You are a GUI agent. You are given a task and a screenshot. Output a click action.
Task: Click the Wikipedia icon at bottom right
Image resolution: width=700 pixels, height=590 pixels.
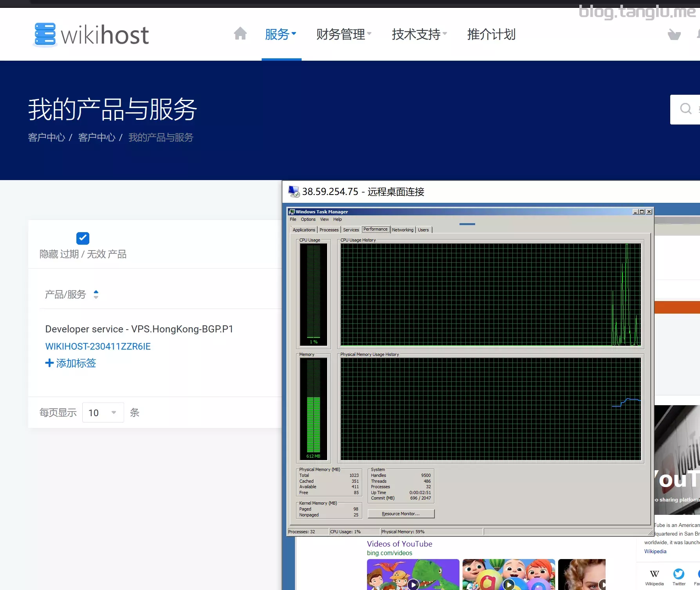coord(654,574)
